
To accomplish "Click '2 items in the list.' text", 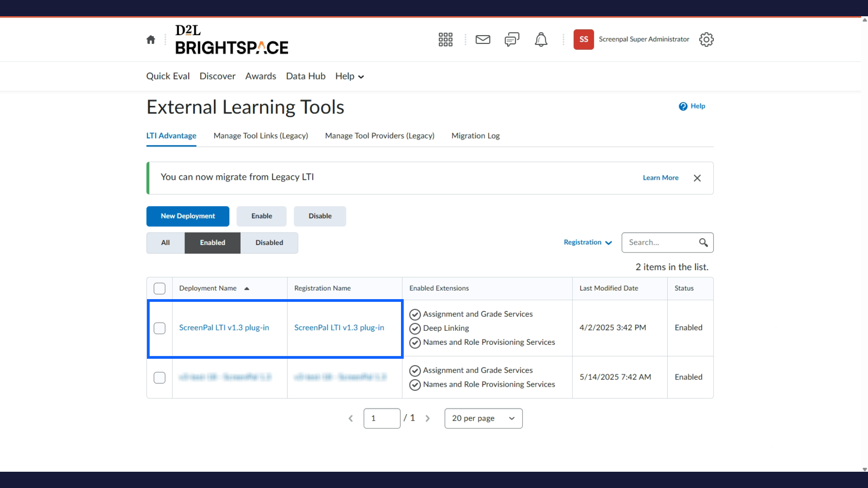I will tap(672, 267).
